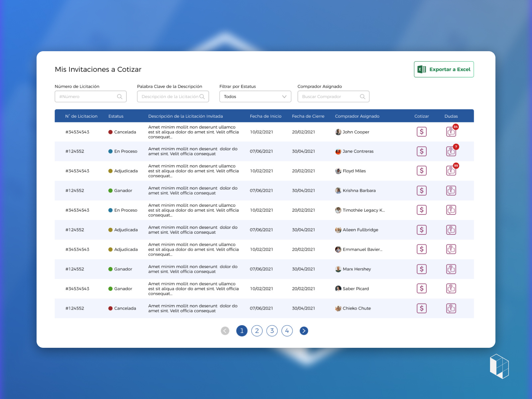Click the search icon in Comprador Asignado field

363,96
